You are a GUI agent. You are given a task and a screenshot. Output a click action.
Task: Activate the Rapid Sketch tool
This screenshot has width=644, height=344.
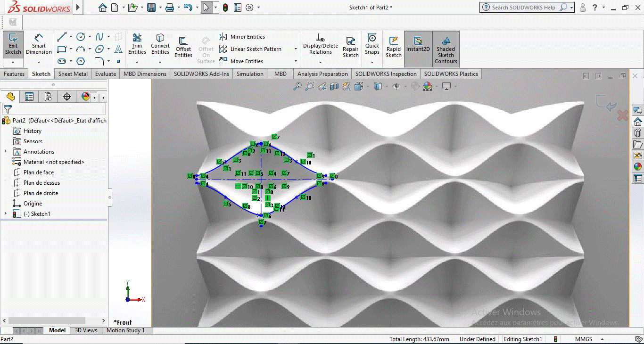coord(393,47)
